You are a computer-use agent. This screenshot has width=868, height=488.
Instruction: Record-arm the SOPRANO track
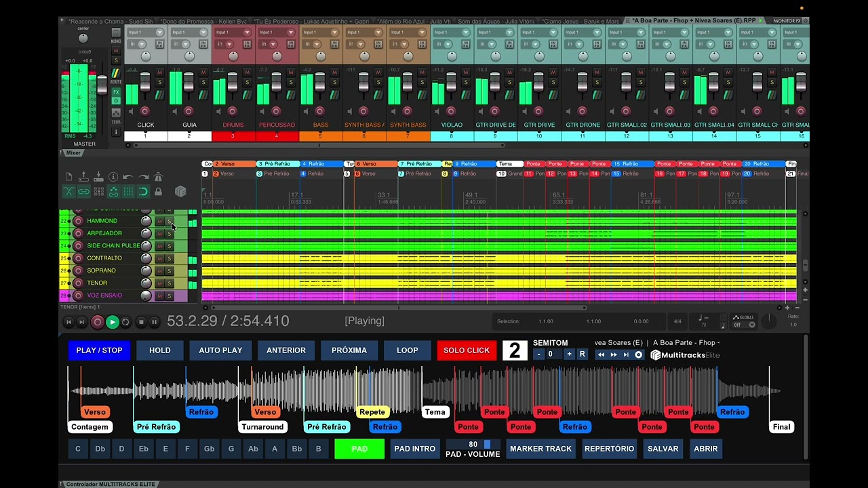78,270
